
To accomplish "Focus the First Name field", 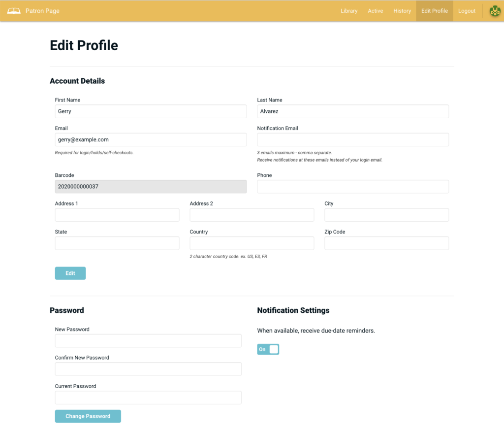I will click(x=151, y=111).
